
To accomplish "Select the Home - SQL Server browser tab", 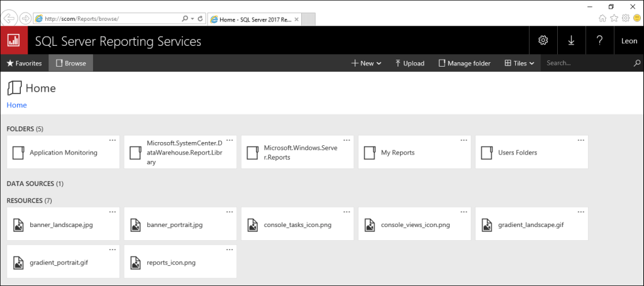I will (x=254, y=19).
